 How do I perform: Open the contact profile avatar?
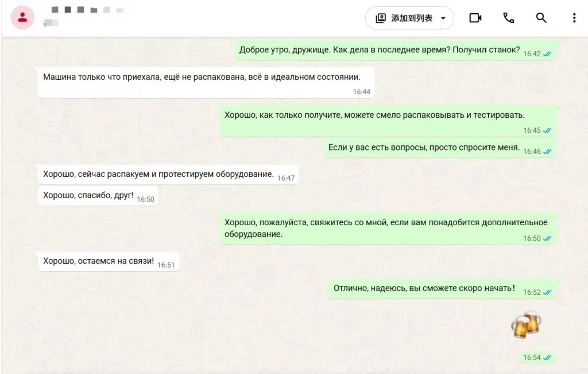coord(22,17)
